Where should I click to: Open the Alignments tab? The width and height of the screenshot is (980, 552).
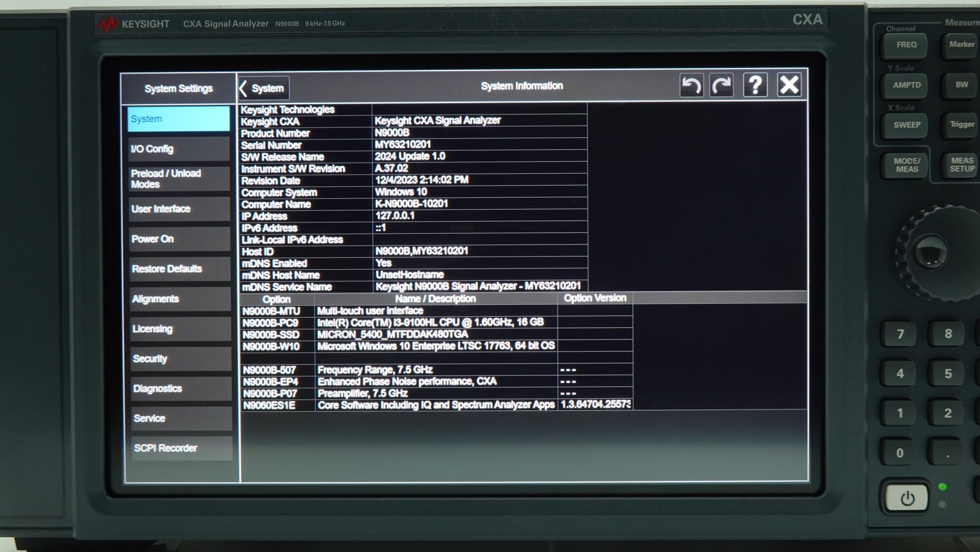click(x=181, y=299)
